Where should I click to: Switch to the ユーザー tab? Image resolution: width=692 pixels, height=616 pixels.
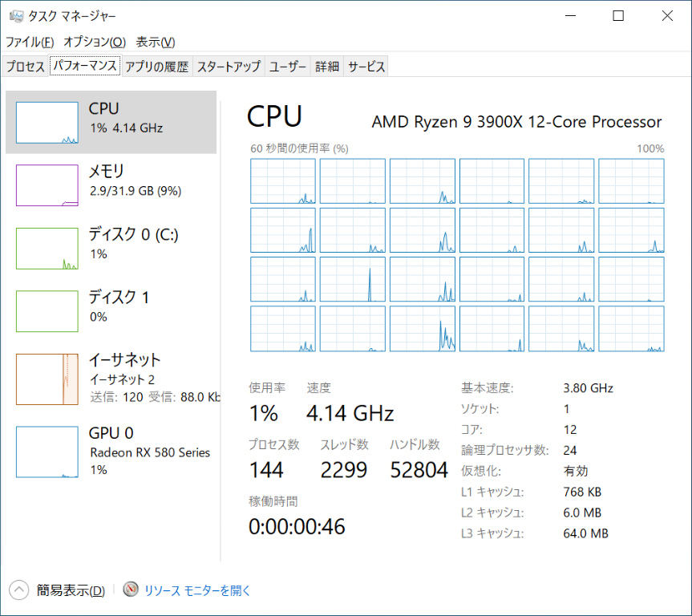288,67
